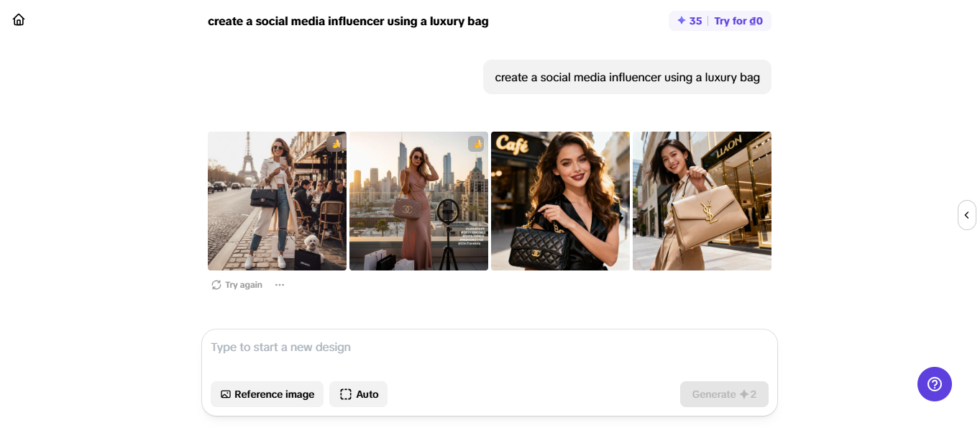Click the yellow badge on the Eiffel Tower image
The image size is (980, 428).
pos(336,144)
